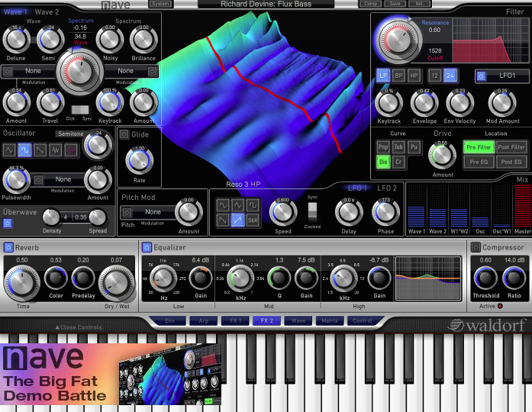Select Pnp drive curve
Viewport: 532px width, 412px height.
point(383,147)
